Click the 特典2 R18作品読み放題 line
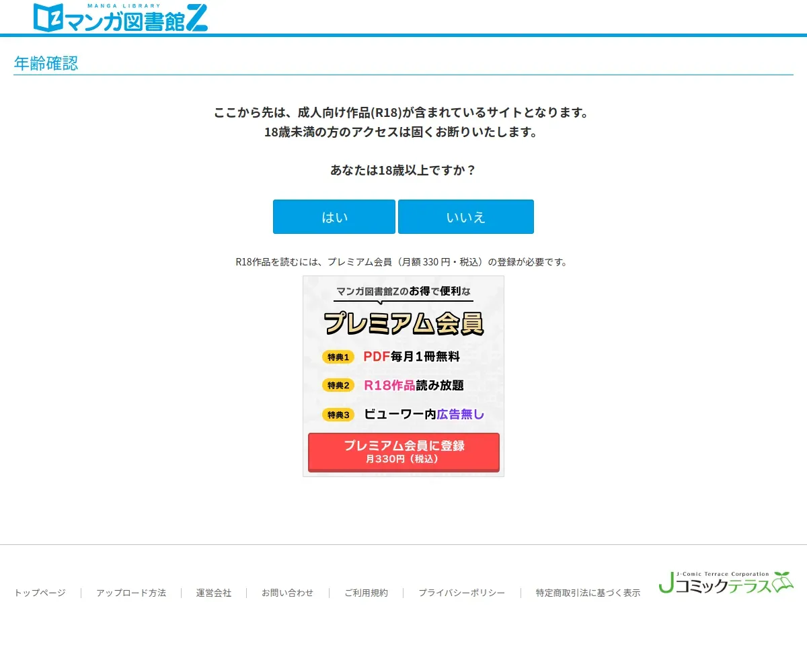The width and height of the screenshot is (807, 672). pos(393,385)
